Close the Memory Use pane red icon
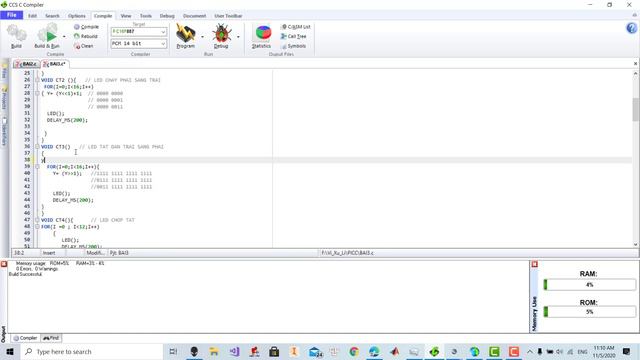Image resolution: width=640 pixels, height=360 pixels. (534, 264)
